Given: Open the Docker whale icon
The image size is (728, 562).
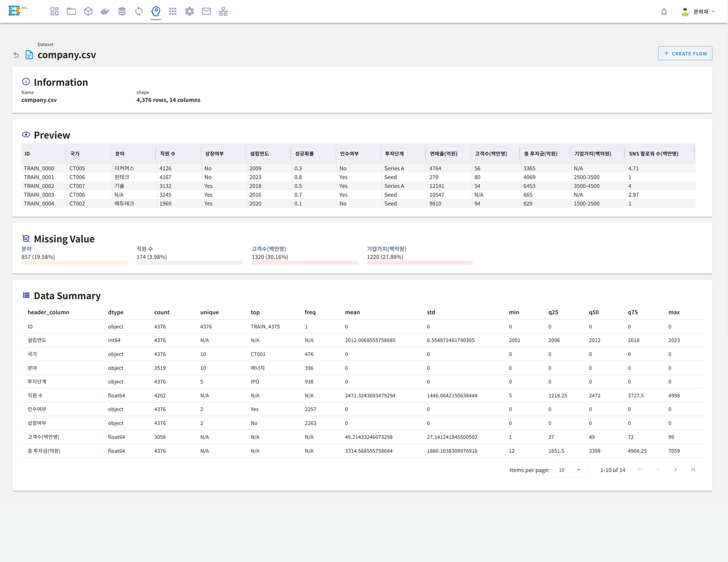Looking at the screenshot, I should pyautogui.click(x=105, y=11).
